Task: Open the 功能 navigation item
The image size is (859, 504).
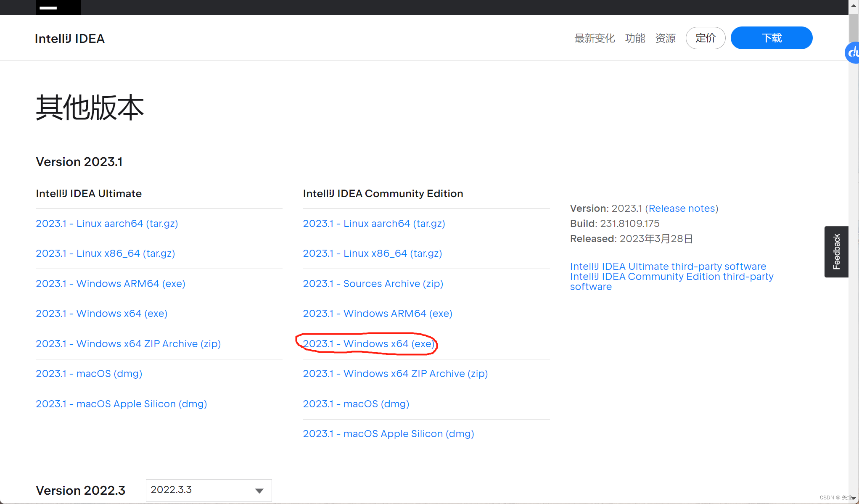Action: 635,38
